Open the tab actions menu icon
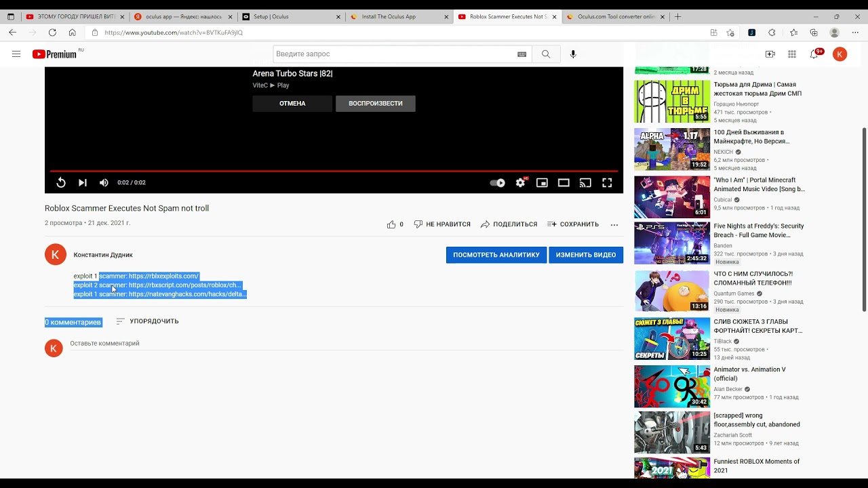 coord(10,17)
